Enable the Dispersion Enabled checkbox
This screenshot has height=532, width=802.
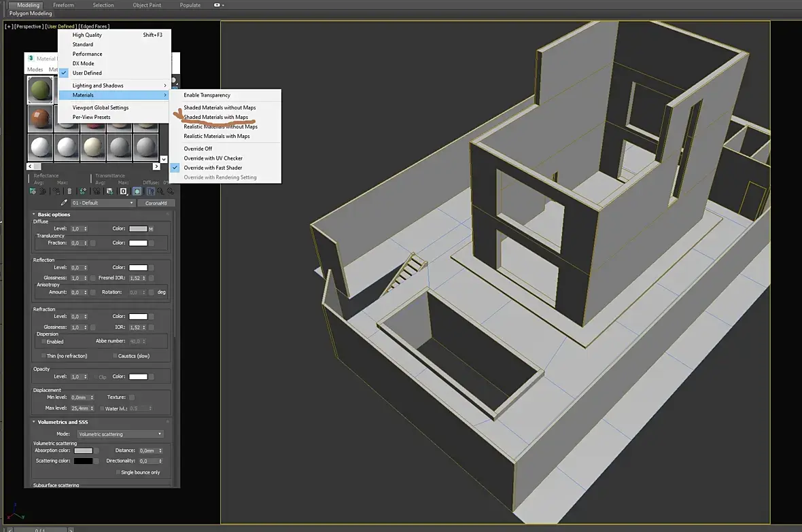point(43,342)
